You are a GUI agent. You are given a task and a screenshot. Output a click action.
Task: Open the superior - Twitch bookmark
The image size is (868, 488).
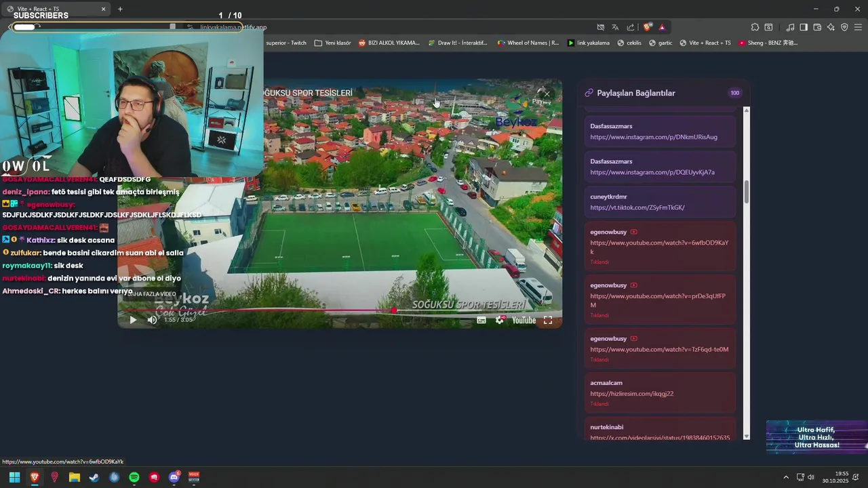click(x=285, y=43)
